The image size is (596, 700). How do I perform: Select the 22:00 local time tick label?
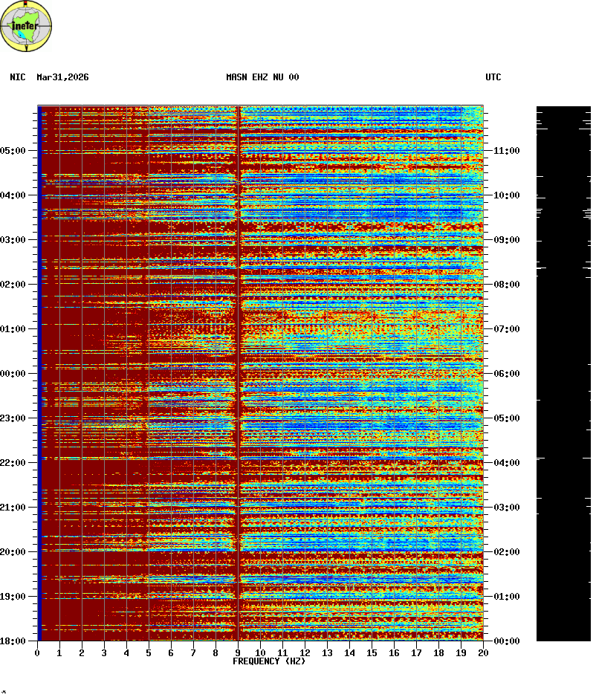click(13, 463)
